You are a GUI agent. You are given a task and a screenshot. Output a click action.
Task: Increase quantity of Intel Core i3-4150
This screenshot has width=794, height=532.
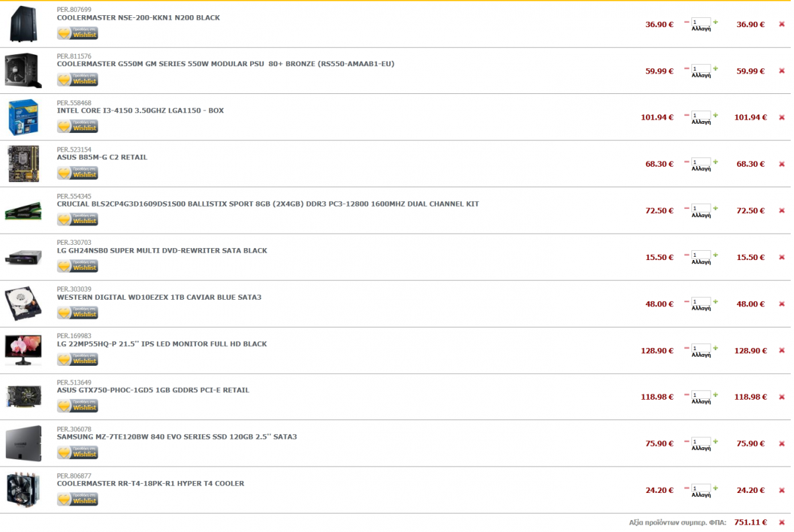pyautogui.click(x=715, y=114)
